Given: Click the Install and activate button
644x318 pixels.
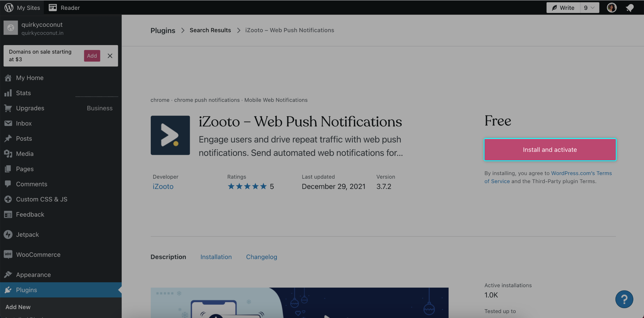Looking at the screenshot, I should 550,150.
